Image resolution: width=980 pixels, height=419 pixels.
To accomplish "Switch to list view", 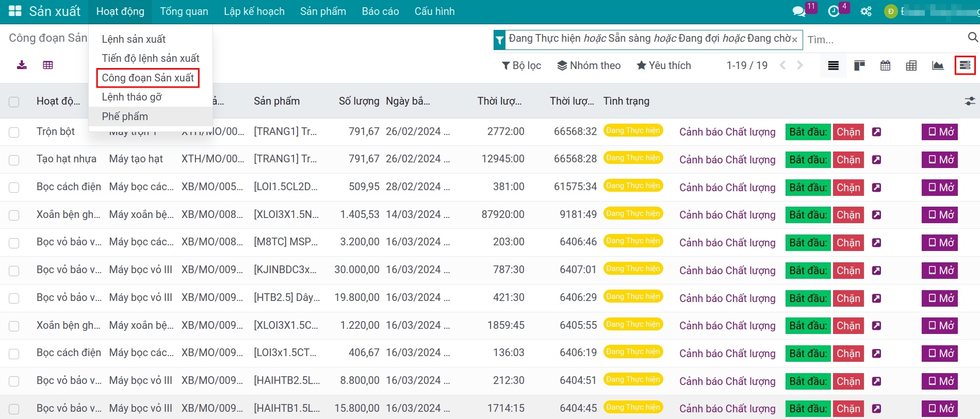I will pos(833,65).
